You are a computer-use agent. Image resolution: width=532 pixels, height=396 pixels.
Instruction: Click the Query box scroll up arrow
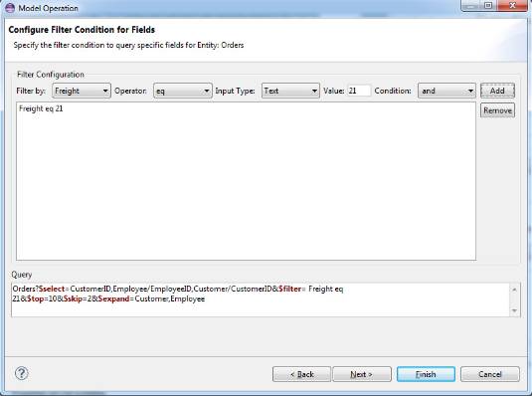pyautogui.click(x=514, y=289)
